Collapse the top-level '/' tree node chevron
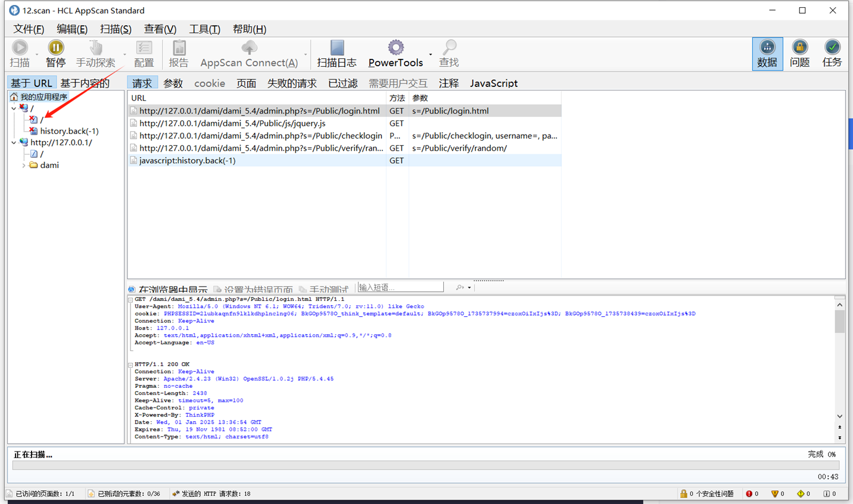The width and height of the screenshot is (853, 504). click(x=14, y=108)
